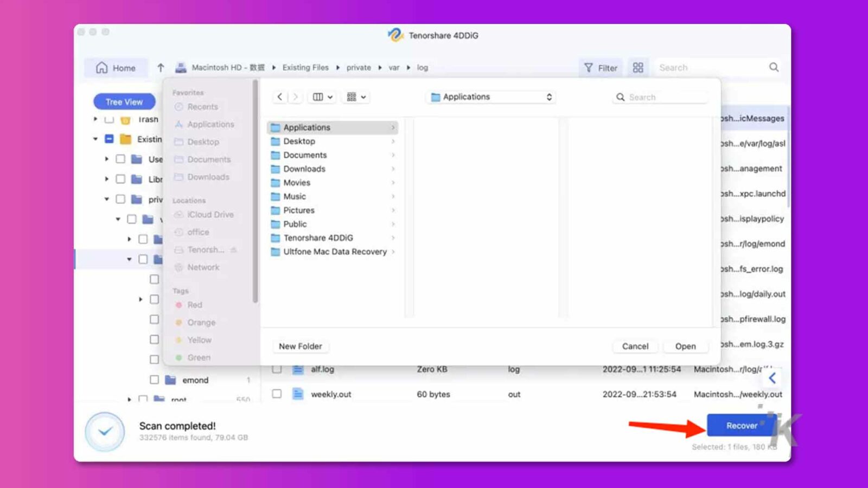Viewport: 868px width, 488px height.
Task: Check the weekly.out file checkbox
Action: tap(277, 394)
